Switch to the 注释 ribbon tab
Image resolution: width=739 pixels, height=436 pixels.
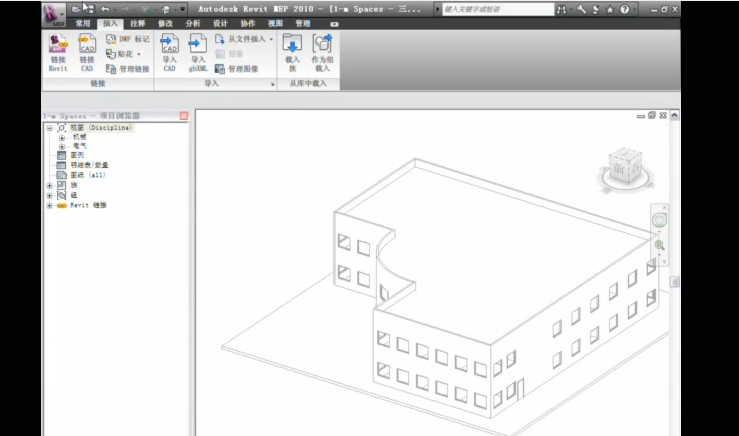(x=137, y=22)
